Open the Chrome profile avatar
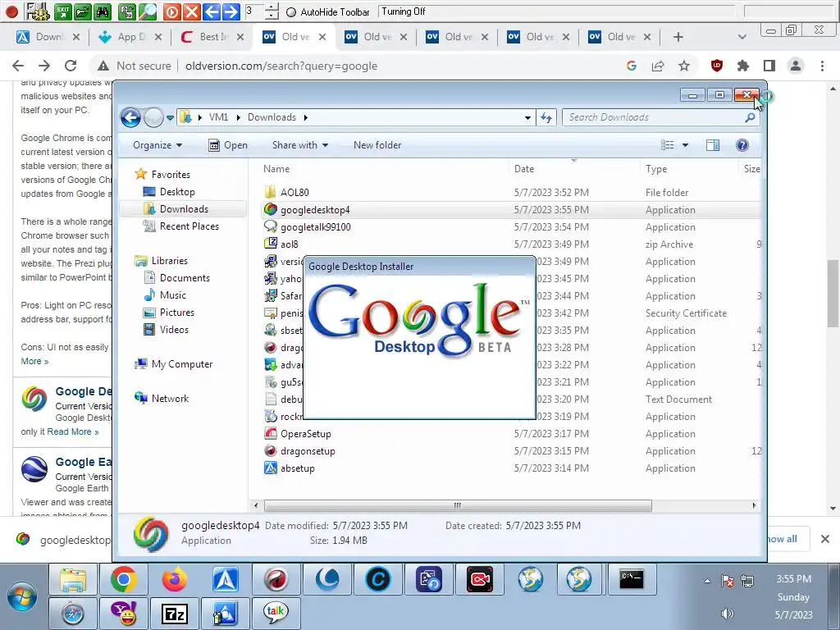 coord(796,66)
